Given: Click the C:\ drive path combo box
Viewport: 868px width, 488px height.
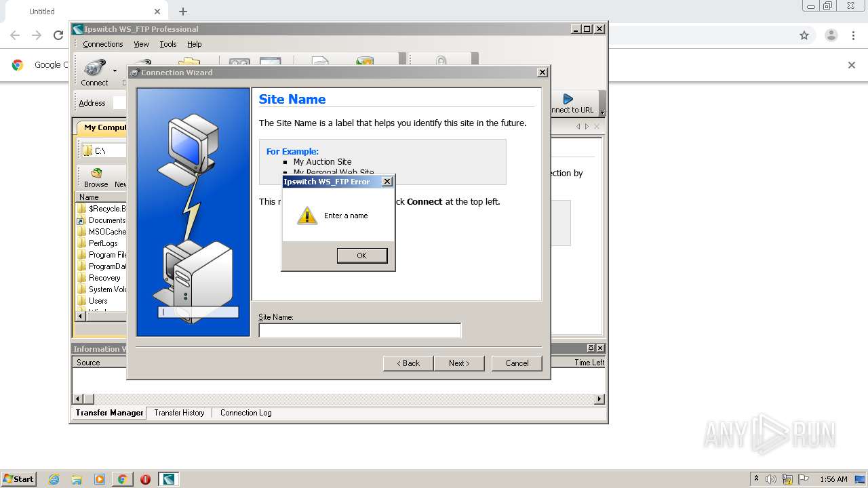Looking at the screenshot, I should 104,150.
